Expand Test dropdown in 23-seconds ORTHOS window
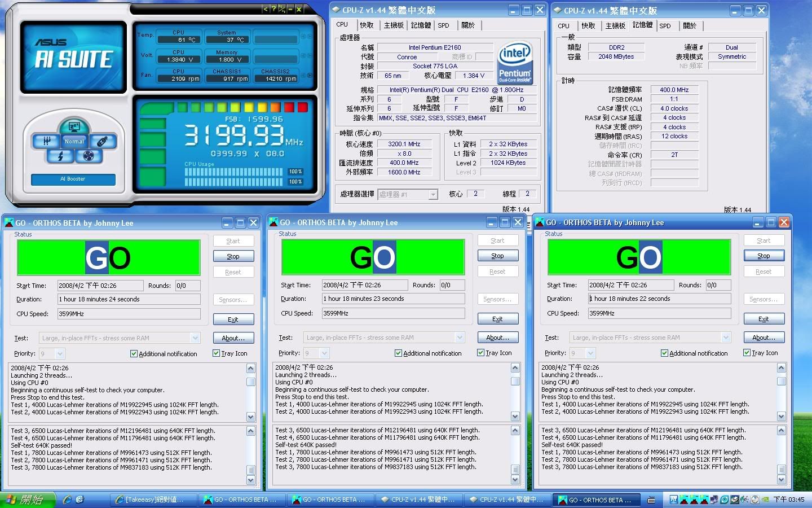Image resolution: width=812 pixels, height=508 pixels. coord(460,338)
